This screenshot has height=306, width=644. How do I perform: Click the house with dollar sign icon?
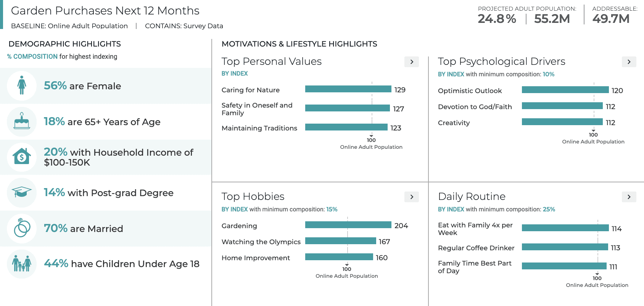pos(22,156)
